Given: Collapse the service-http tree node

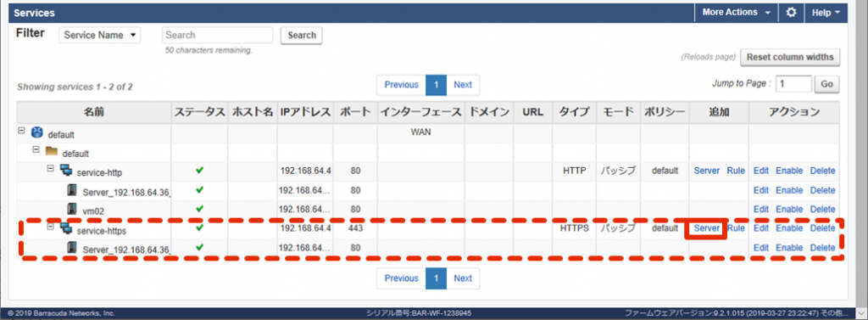Looking at the screenshot, I should 50,167.
